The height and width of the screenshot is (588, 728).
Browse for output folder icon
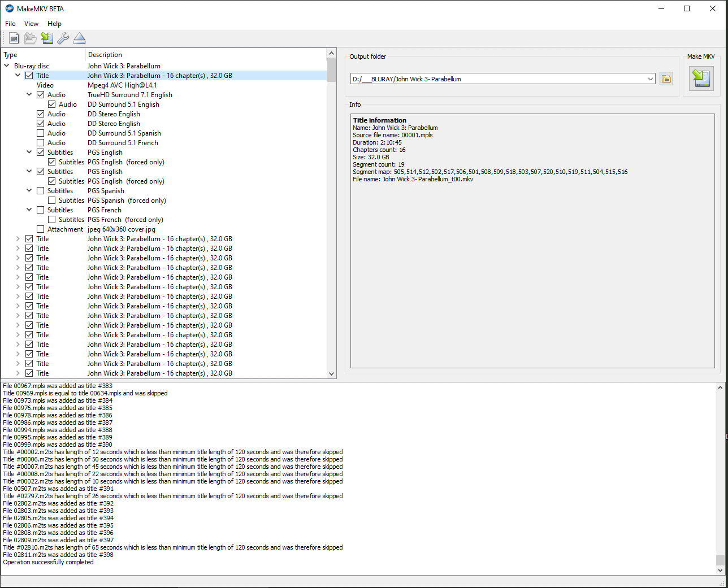point(666,79)
